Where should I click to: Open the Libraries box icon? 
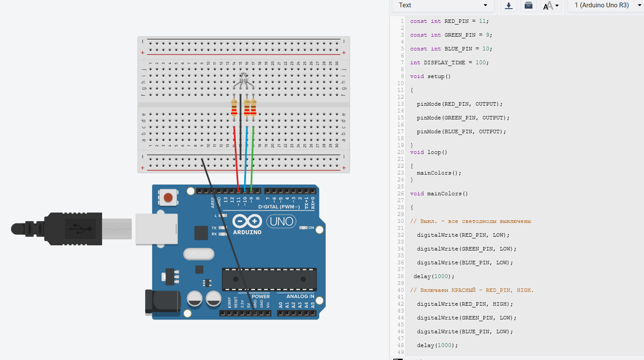click(x=529, y=6)
